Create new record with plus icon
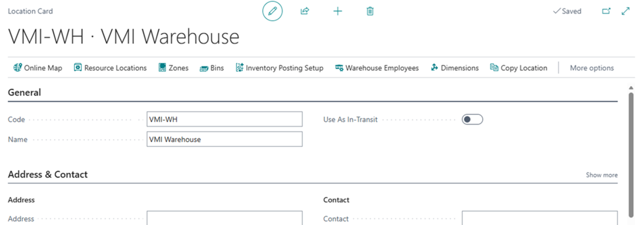The image size is (644, 225). [x=338, y=11]
